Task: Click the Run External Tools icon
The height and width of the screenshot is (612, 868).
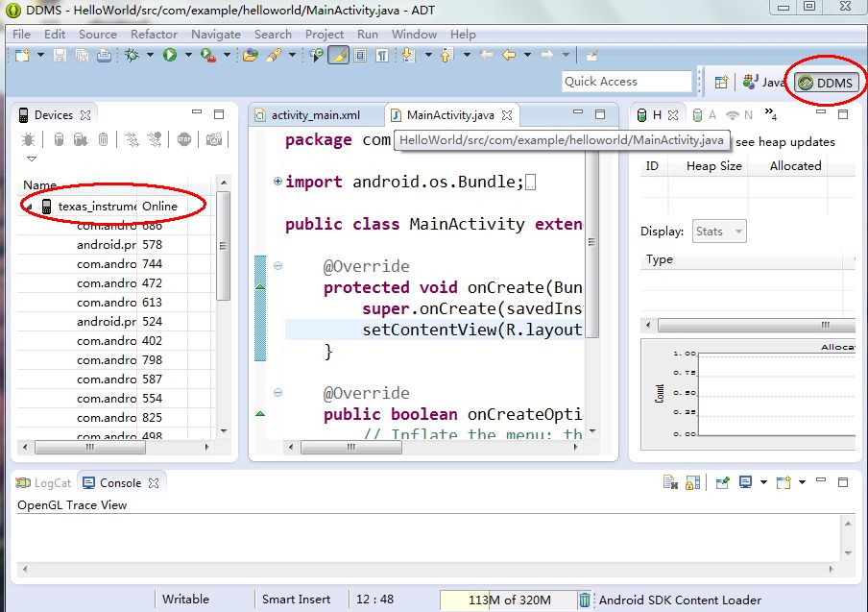Action: point(208,55)
